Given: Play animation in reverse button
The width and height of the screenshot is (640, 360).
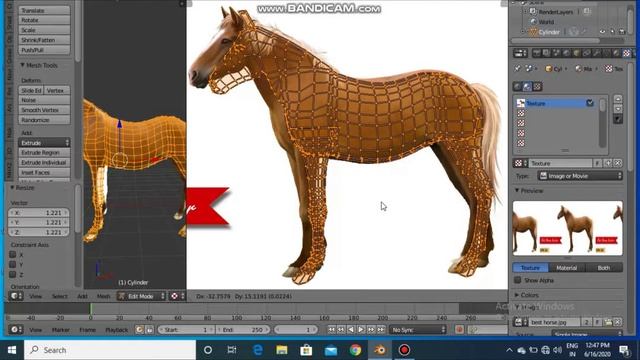Looking at the screenshot, I should [x=351, y=329].
